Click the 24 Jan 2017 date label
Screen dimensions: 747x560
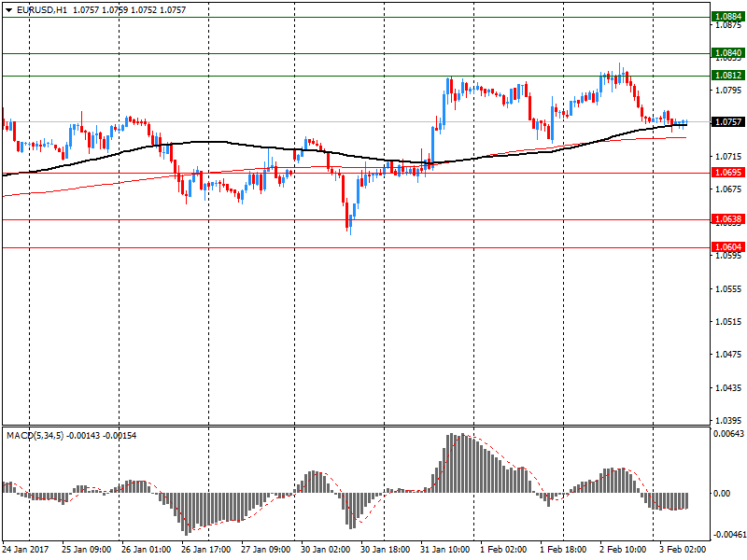(x=25, y=549)
